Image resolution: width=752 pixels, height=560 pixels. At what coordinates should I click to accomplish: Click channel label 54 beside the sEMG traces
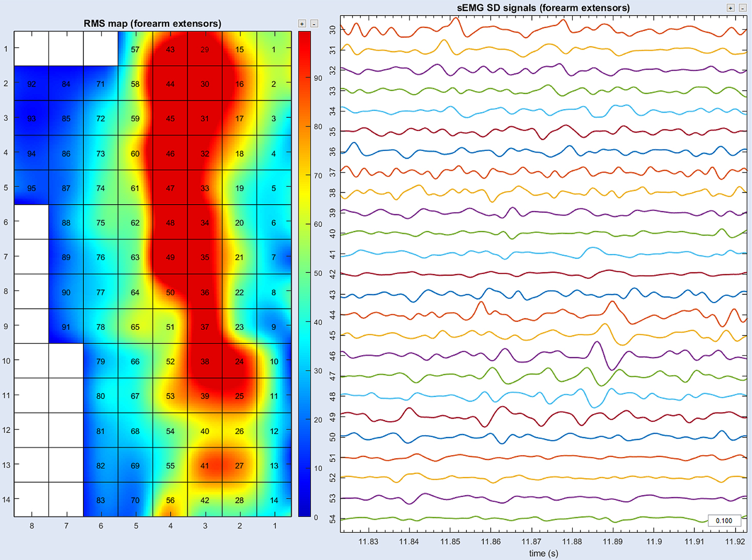333,519
